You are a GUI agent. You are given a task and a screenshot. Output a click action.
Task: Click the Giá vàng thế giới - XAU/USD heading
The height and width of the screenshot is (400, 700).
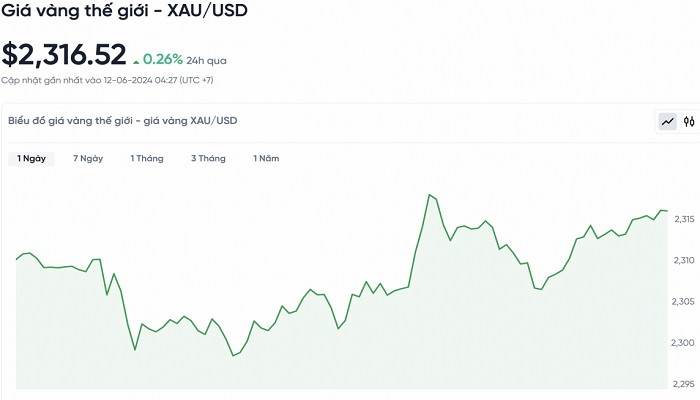click(125, 12)
